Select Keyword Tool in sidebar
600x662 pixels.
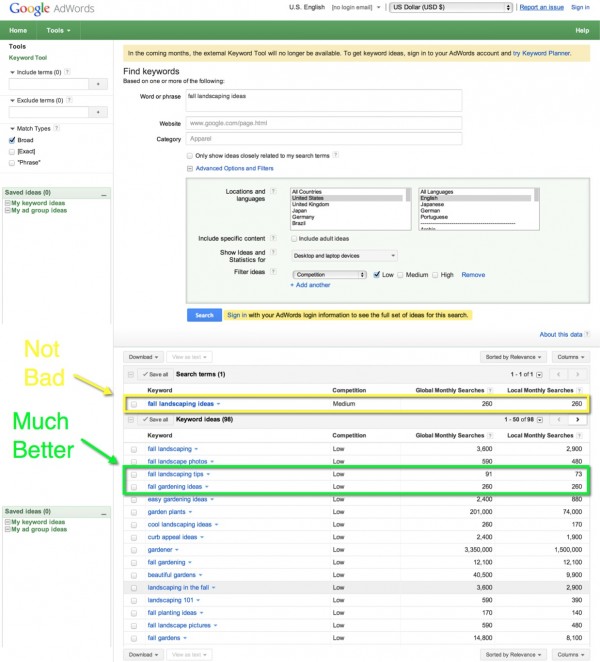click(x=28, y=57)
